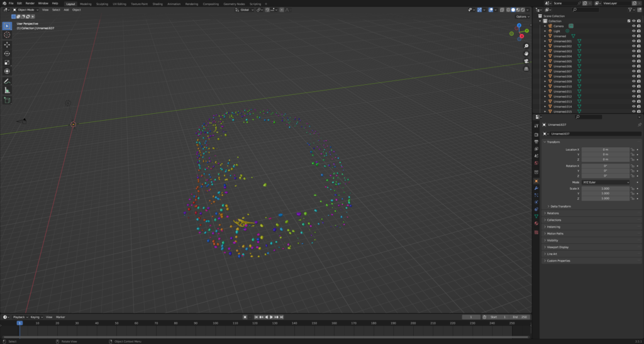The height and width of the screenshot is (344, 644).
Task: Open the XYZ Euler rotation mode dropdown
Action: click(x=605, y=182)
